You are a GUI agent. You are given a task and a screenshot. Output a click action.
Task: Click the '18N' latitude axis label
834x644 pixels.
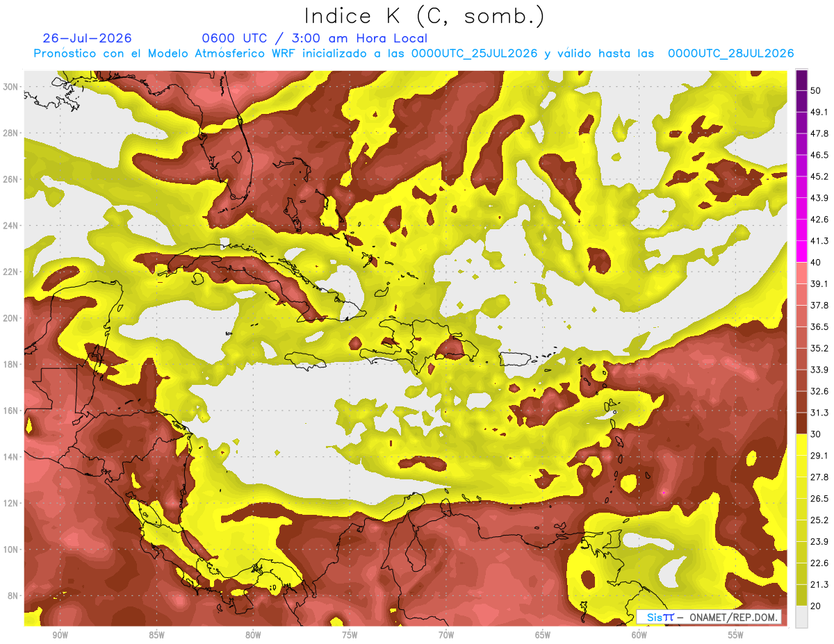(10, 365)
